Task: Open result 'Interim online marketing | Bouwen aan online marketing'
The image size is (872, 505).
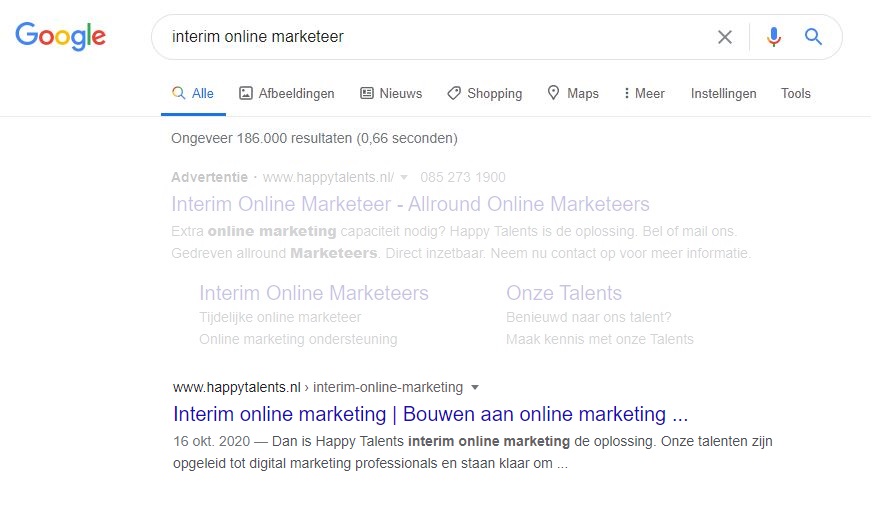Action: pyautogui.click(x=430, y=414)
